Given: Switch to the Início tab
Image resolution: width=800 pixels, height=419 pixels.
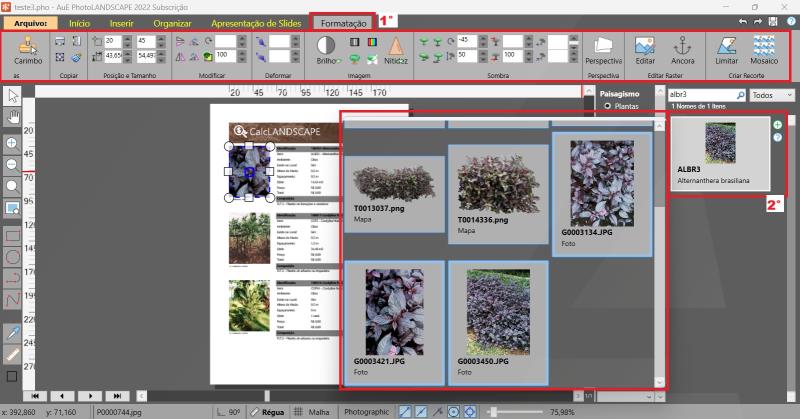Looking at the screenshot, I should tap(80, 23).
